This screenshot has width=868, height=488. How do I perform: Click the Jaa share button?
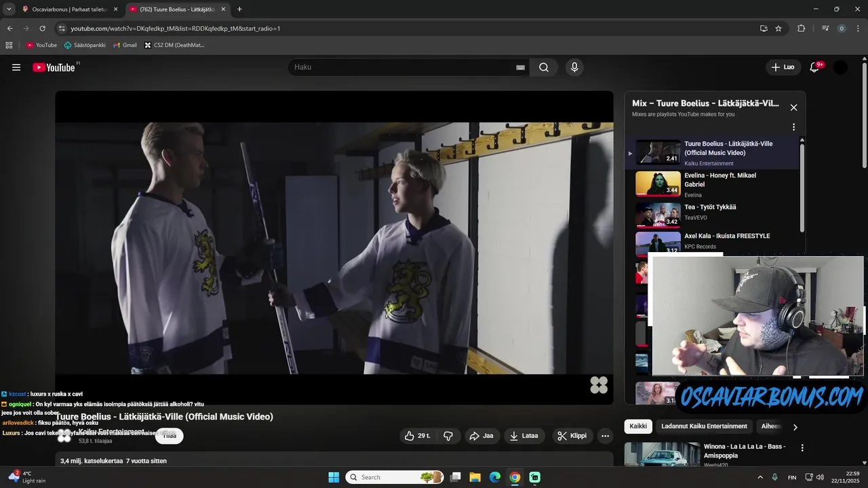pos(481,436)
